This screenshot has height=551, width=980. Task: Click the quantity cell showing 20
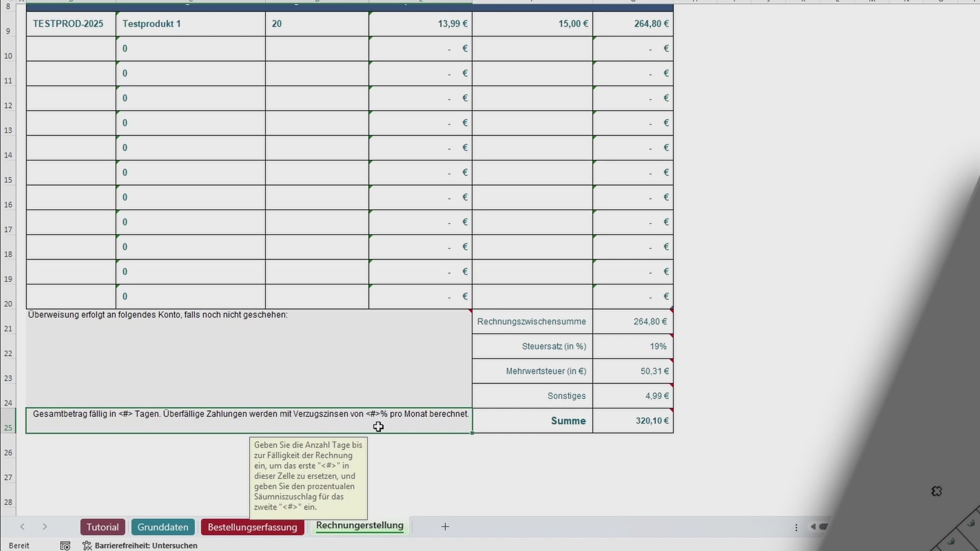316,24
